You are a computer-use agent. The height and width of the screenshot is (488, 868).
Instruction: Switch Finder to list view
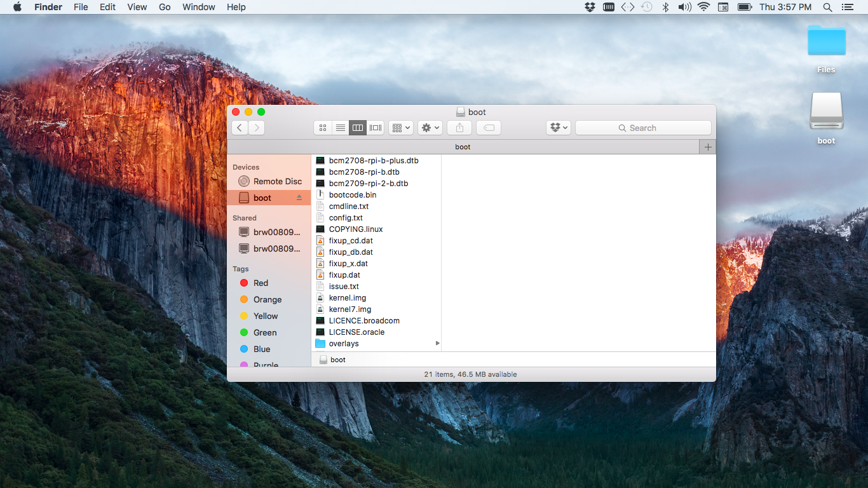tap(341, 128)
